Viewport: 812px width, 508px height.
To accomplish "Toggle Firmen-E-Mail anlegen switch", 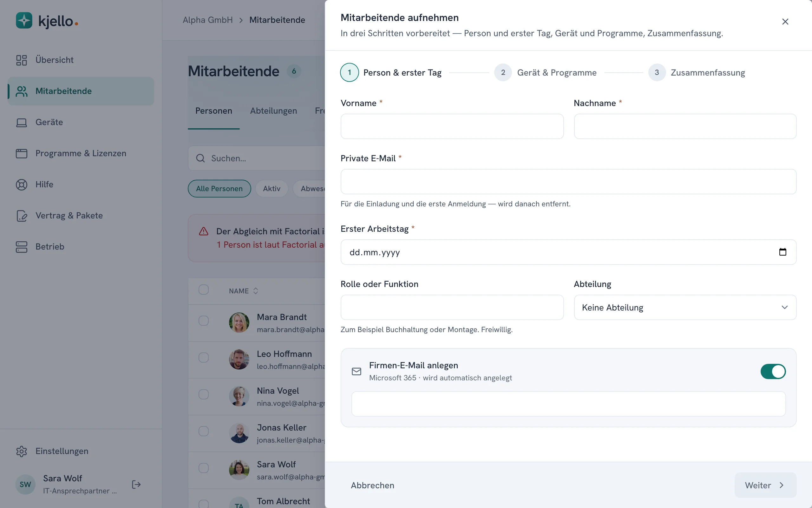I will tap(773, 371).
